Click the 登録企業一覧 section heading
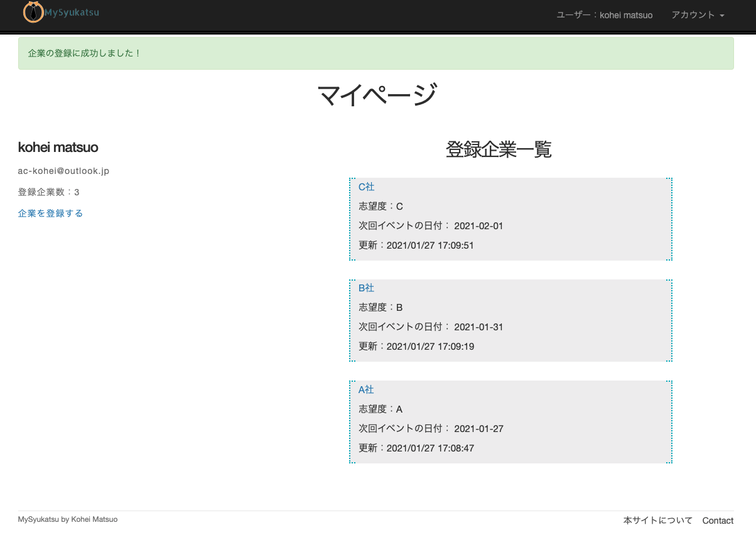The width and height of the screenshot is (756, 535). pos(498,149)
